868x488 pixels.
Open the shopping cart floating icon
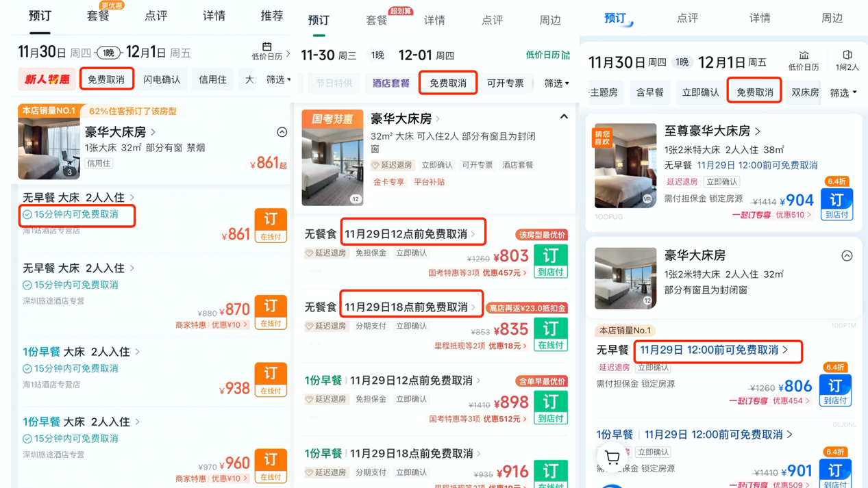pos(612,457)
